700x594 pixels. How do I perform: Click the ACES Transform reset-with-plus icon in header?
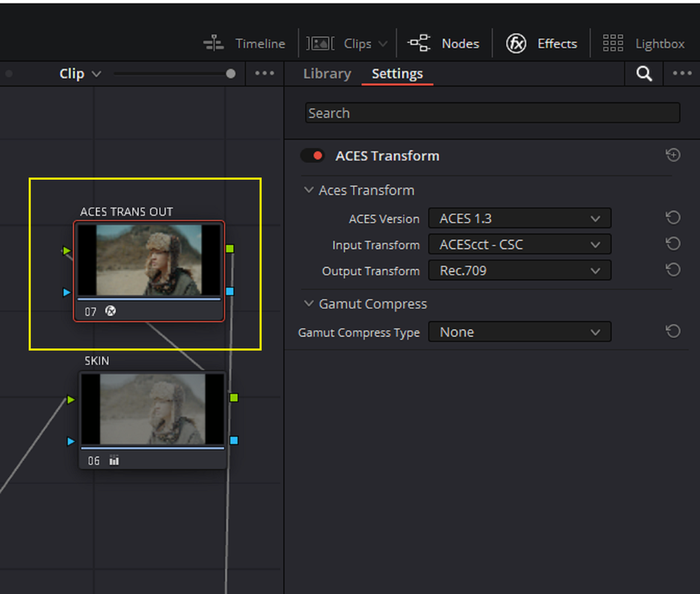[x=673, y=155]
